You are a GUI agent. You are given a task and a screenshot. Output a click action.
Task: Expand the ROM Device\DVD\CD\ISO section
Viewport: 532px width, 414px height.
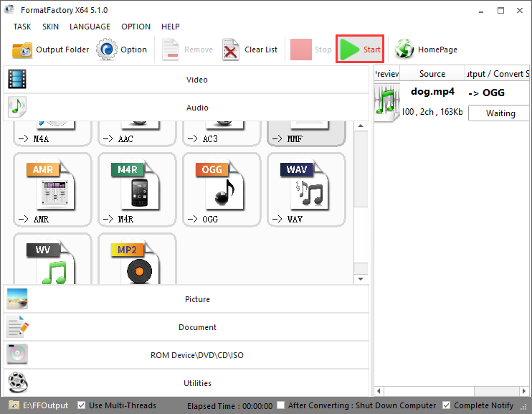coord(186,354)
